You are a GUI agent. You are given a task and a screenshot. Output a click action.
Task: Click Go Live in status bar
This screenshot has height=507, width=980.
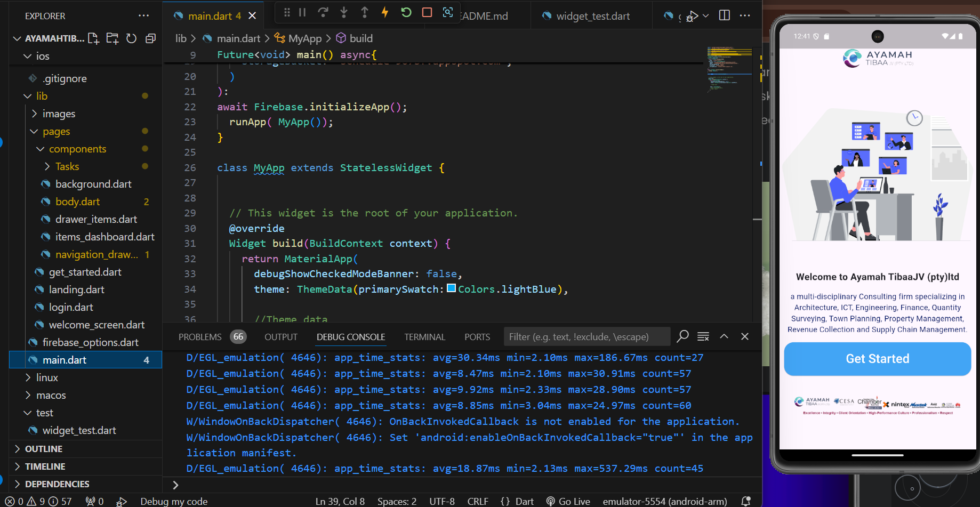click(x=568, y=501)
